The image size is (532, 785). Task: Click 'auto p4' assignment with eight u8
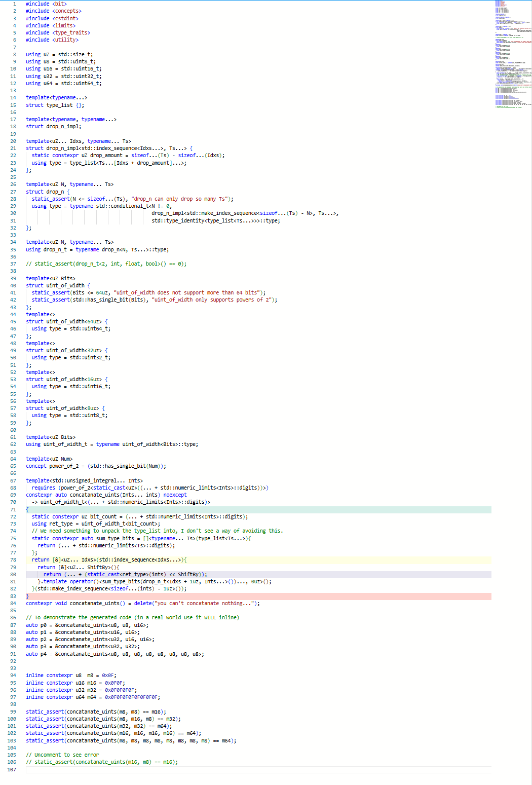click(115, 654)
